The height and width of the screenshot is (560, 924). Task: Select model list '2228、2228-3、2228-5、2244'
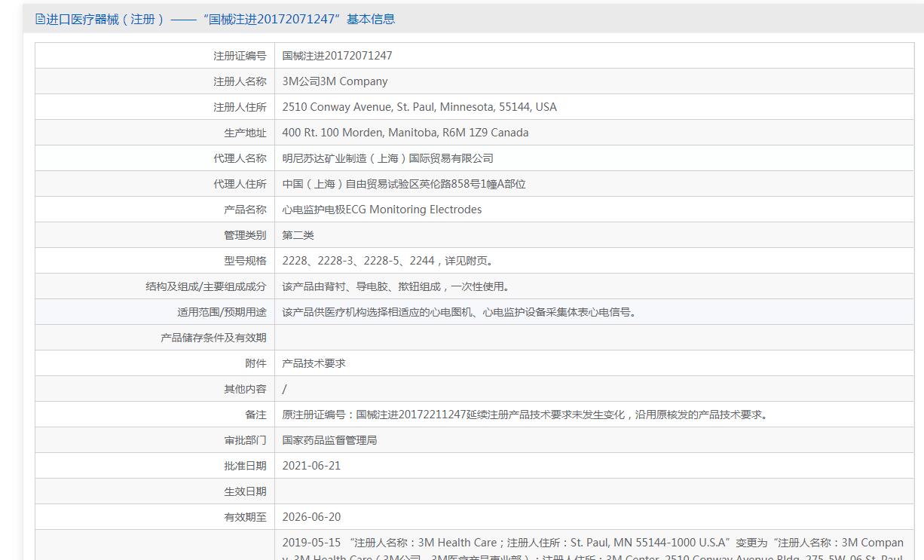[x=359, y=261]
